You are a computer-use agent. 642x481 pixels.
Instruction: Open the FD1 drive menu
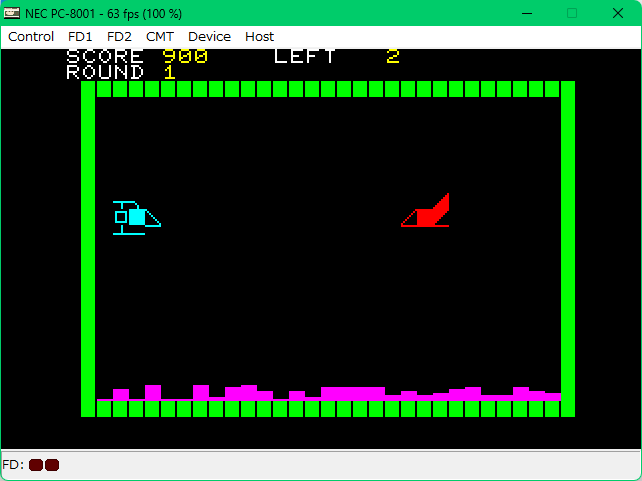[x=80, y=36]
